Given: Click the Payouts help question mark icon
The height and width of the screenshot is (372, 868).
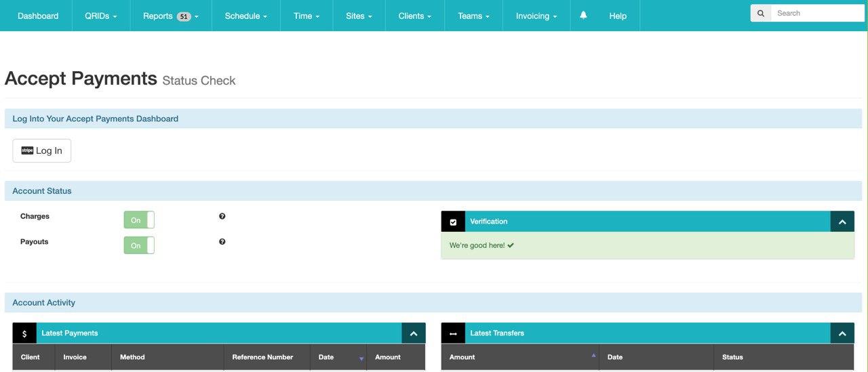Looking at the screenshot, I should point(222,242).
